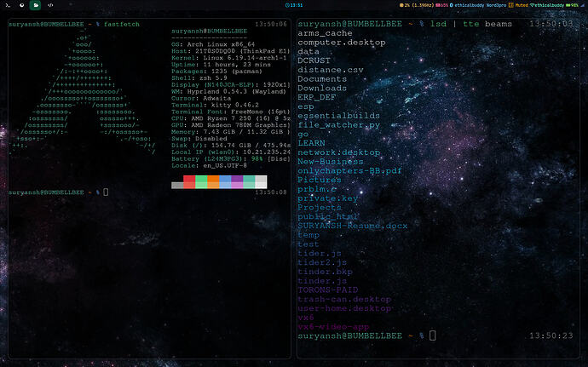Click 'tinder.js' in the listing
The width and height of the screenshot is (588, 367).
click(x=322, y=281)
